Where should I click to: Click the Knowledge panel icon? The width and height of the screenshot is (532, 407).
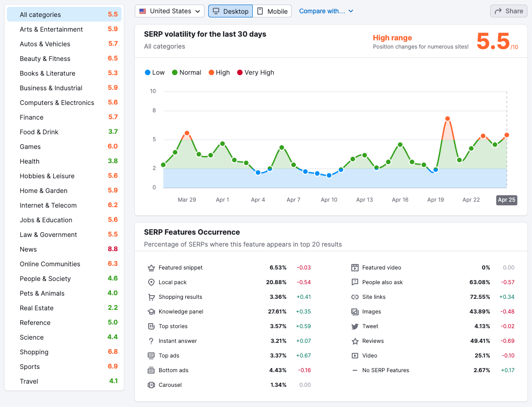coord(151,311)
